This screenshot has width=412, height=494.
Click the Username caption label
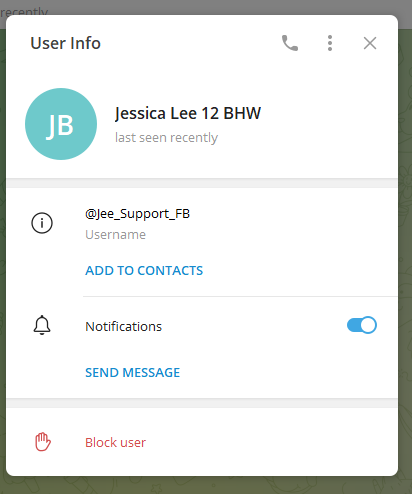pos(116,235)
